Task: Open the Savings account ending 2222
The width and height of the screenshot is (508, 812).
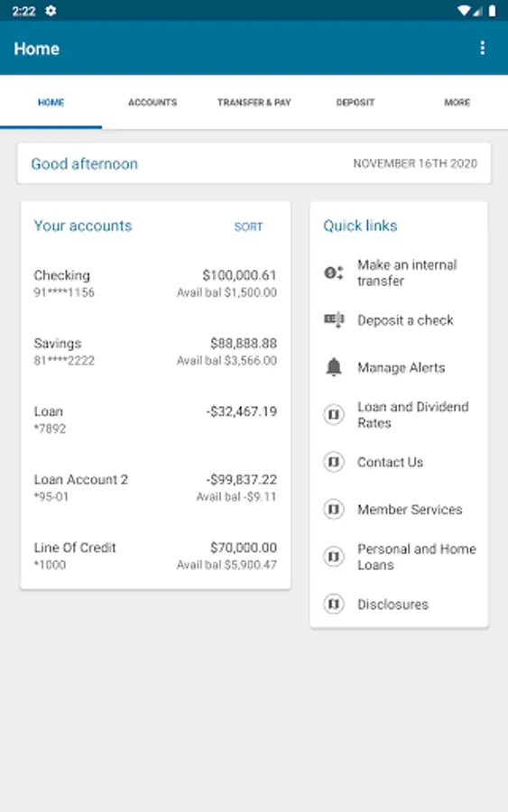Action: [155, 352]
